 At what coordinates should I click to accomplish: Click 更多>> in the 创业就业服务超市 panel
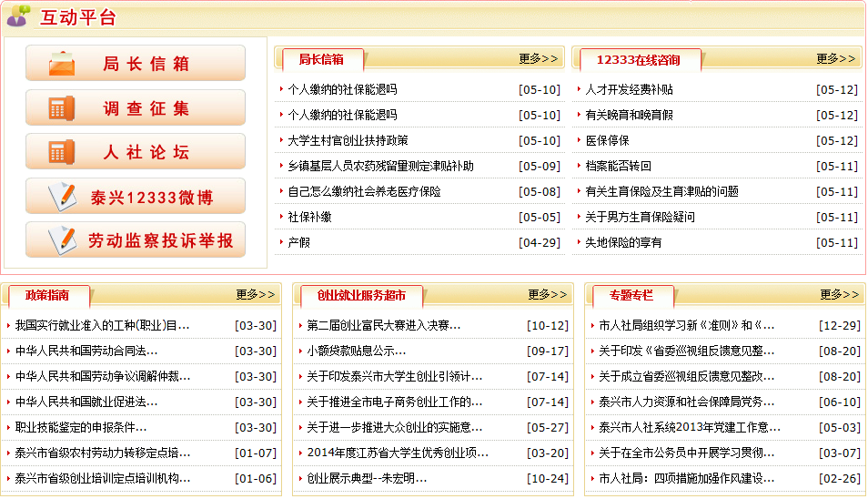tap(548, 295)
